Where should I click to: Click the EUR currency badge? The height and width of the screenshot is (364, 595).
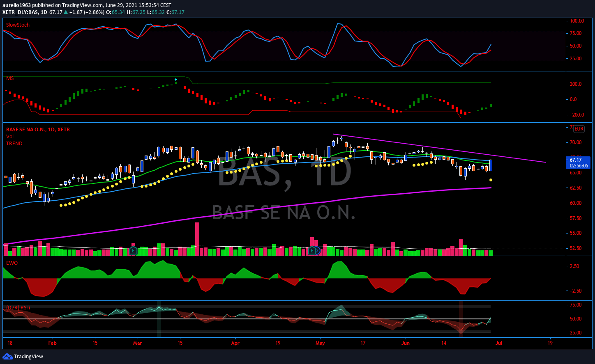click(579, 129)
